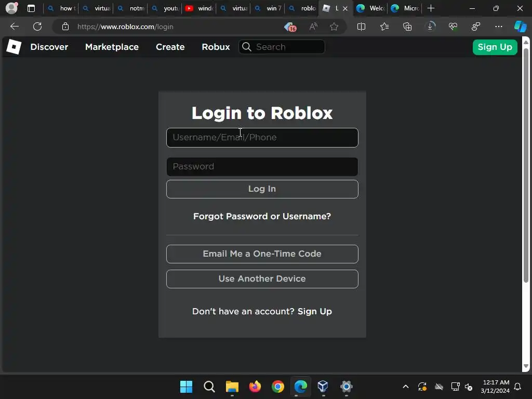Open the Favorites list icon

click(x=384, y=26)
